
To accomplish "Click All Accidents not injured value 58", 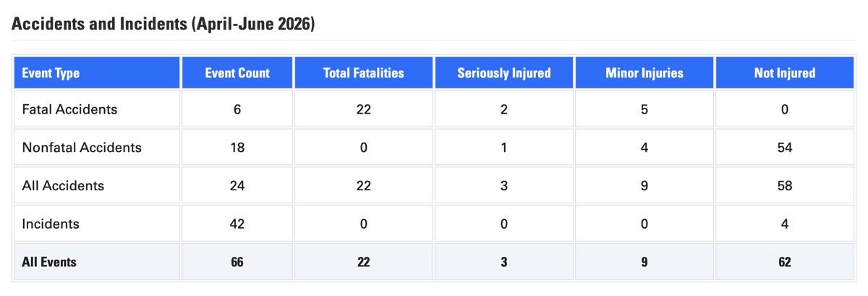I will 784,186.
